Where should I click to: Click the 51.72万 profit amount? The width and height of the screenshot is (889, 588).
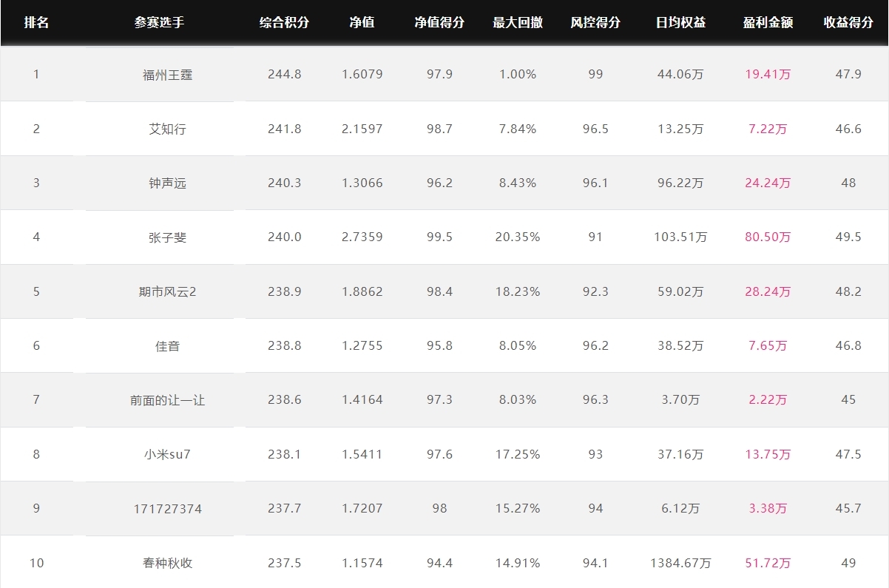pyautogui.click(x=768, y=563)
